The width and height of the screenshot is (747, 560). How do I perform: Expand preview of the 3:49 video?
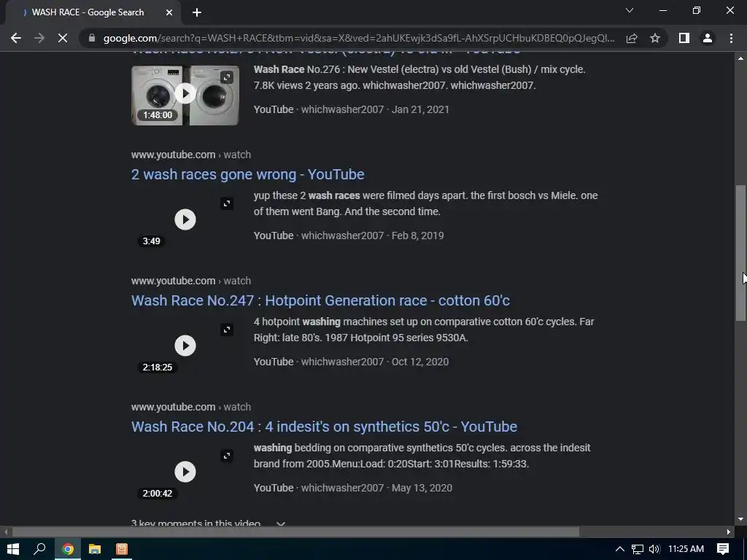click(x=227, y=204)
